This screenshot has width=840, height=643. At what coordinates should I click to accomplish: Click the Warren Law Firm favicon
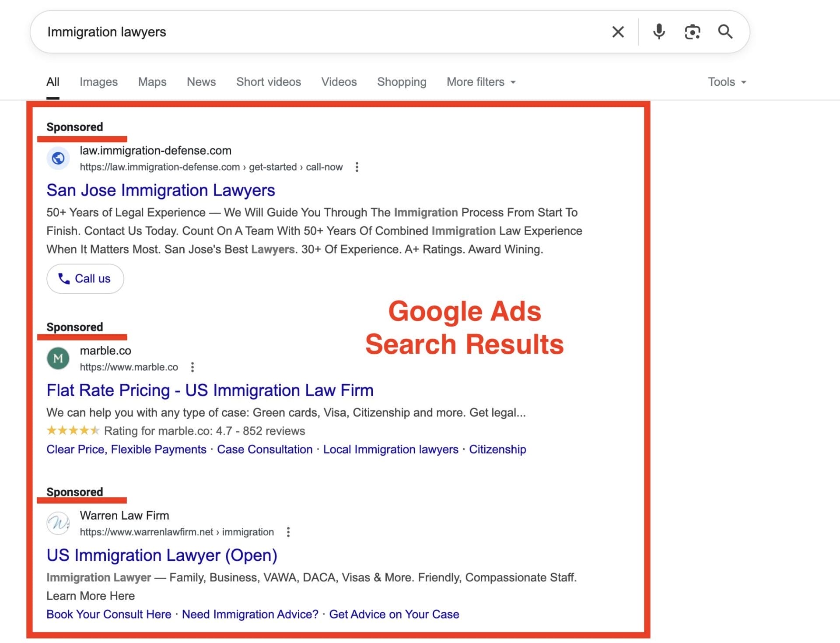click(x=58, y=523)
